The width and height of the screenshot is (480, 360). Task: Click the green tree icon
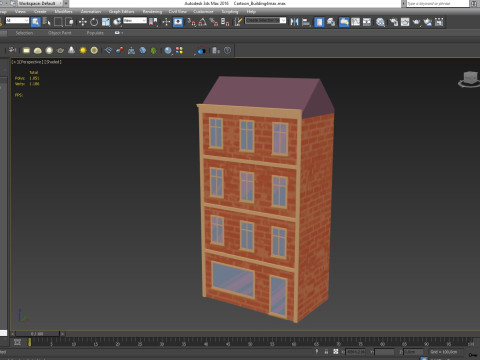tap(154, 50)
